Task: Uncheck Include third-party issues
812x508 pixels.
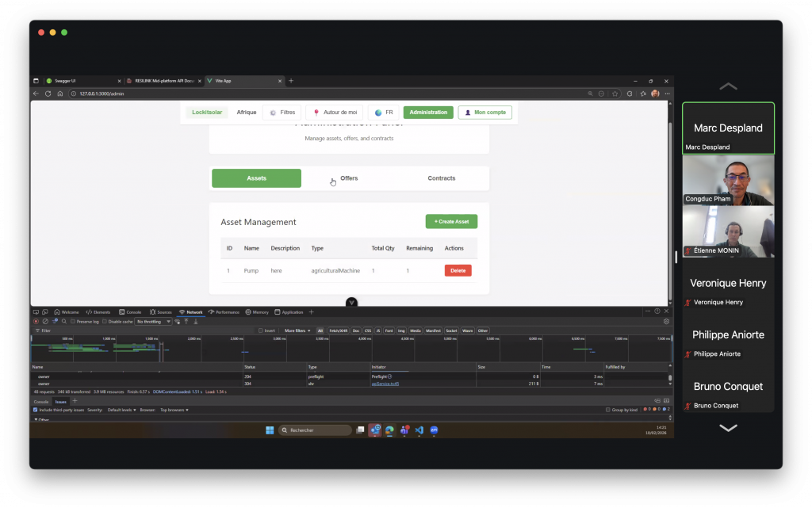Action: click(x=35, y=410)
